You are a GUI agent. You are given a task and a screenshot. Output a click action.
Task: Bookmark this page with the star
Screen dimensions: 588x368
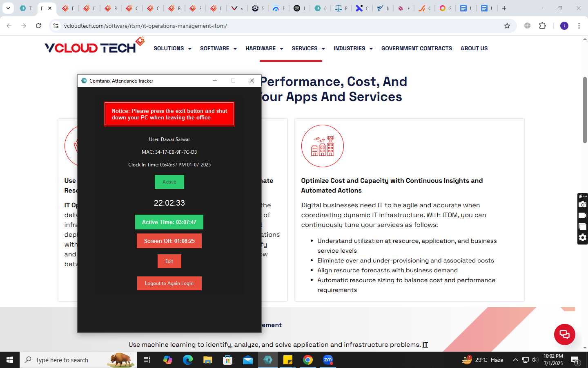507,26
